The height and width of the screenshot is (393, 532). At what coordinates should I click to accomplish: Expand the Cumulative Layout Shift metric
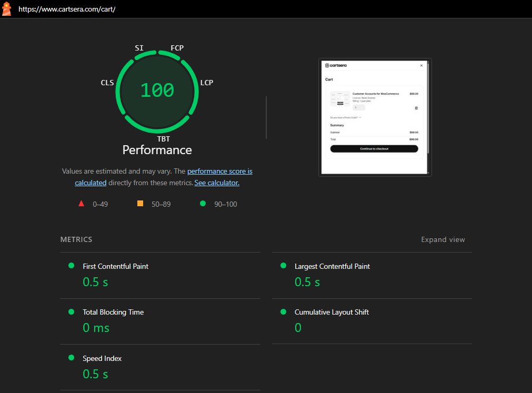(372, 321)
